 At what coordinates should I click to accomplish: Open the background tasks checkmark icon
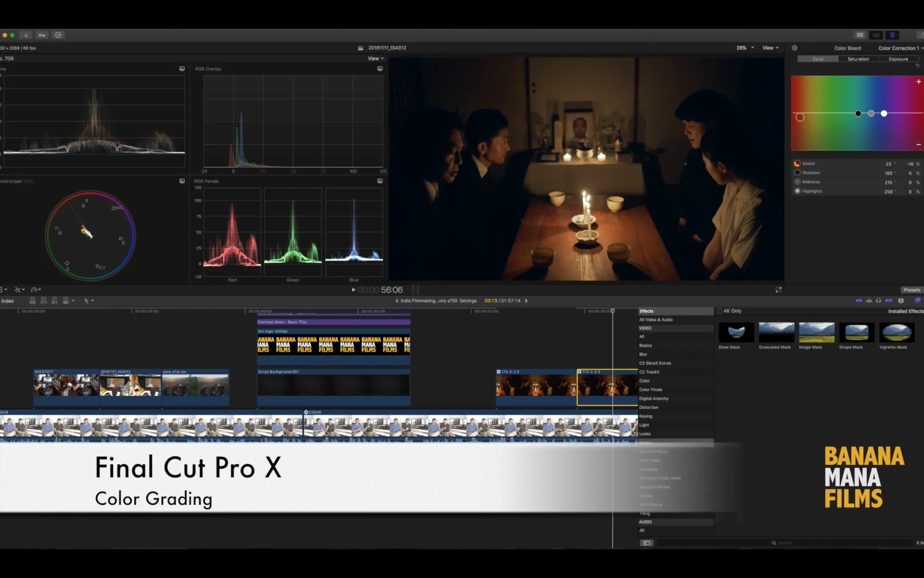(x=58, y=35)
